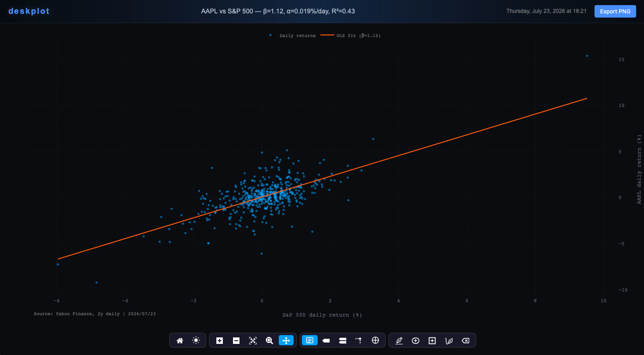Select the pan tool with four-way arrows

286,341
